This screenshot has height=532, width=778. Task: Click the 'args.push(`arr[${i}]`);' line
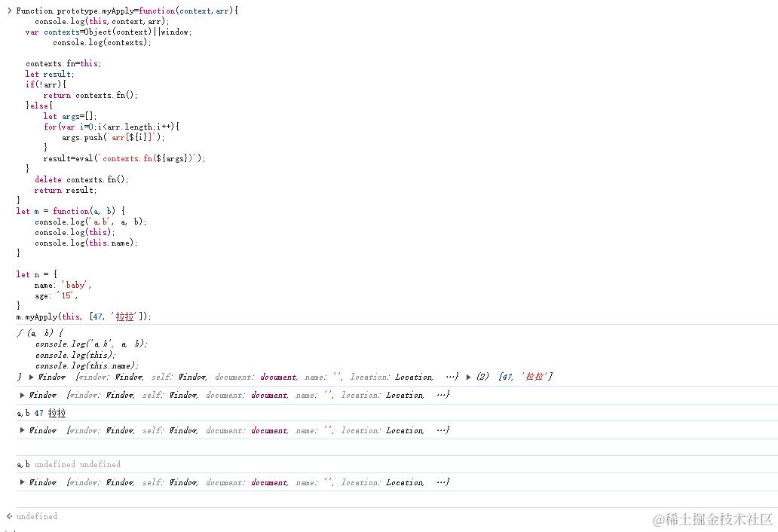point(113,137)
